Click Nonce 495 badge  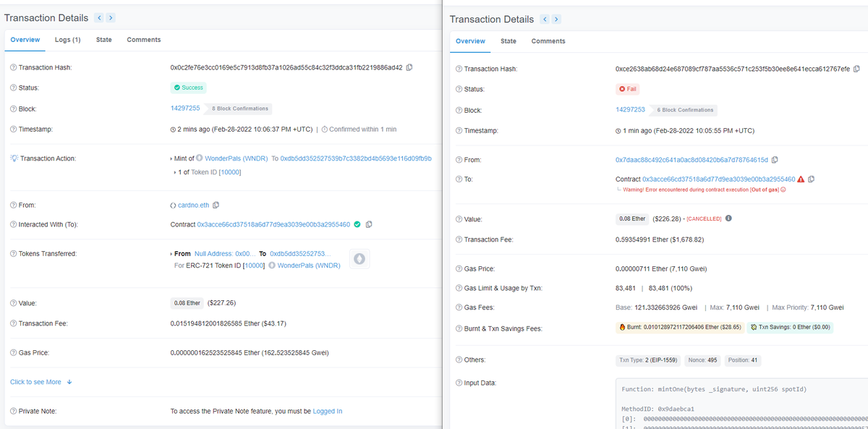coord(701,360)
